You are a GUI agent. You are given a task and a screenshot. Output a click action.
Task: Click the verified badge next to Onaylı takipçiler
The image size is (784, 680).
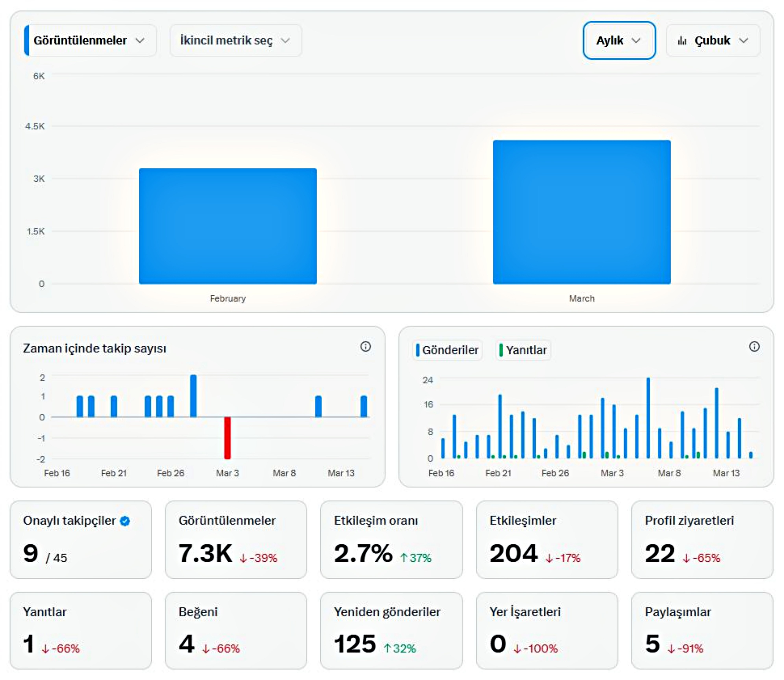point(125,521)
